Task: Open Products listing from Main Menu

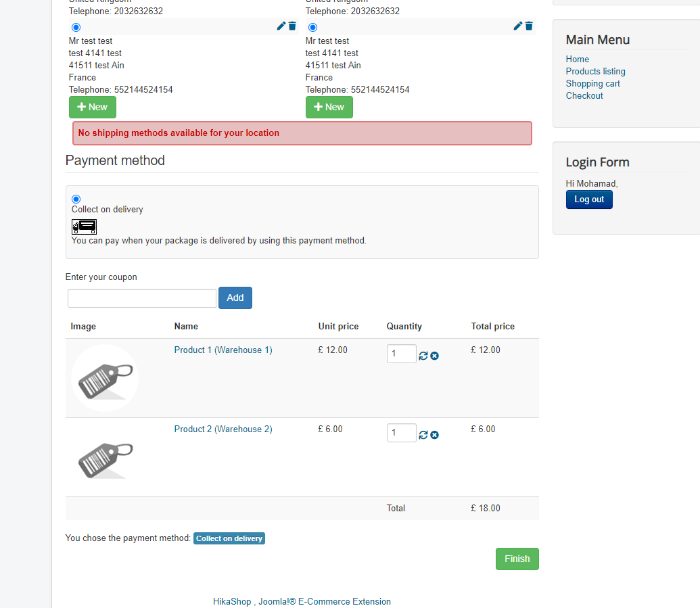Action: point(595,72)
